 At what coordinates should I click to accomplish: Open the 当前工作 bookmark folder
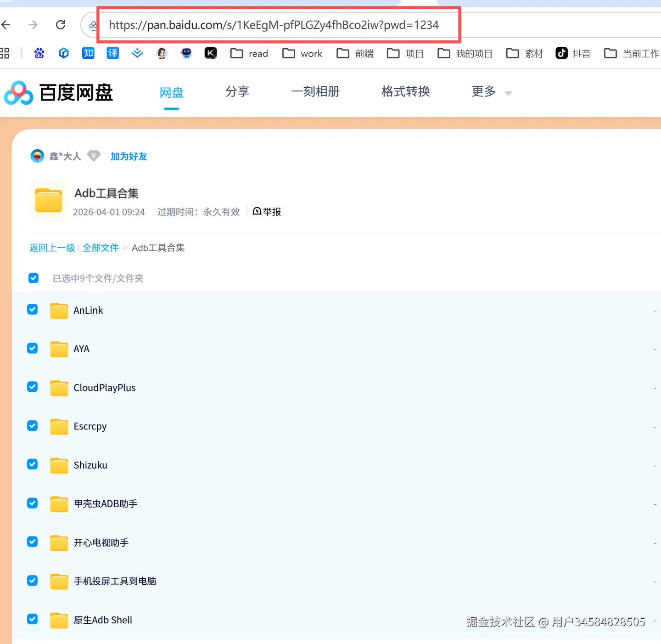click(x=632, y=54)
